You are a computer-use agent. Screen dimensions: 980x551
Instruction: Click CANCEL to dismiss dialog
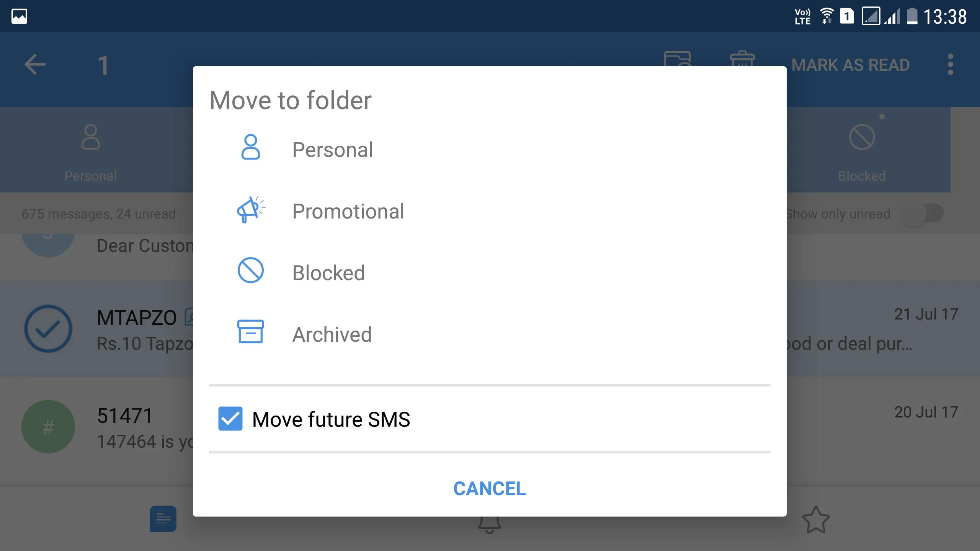[x=489, y=487]
